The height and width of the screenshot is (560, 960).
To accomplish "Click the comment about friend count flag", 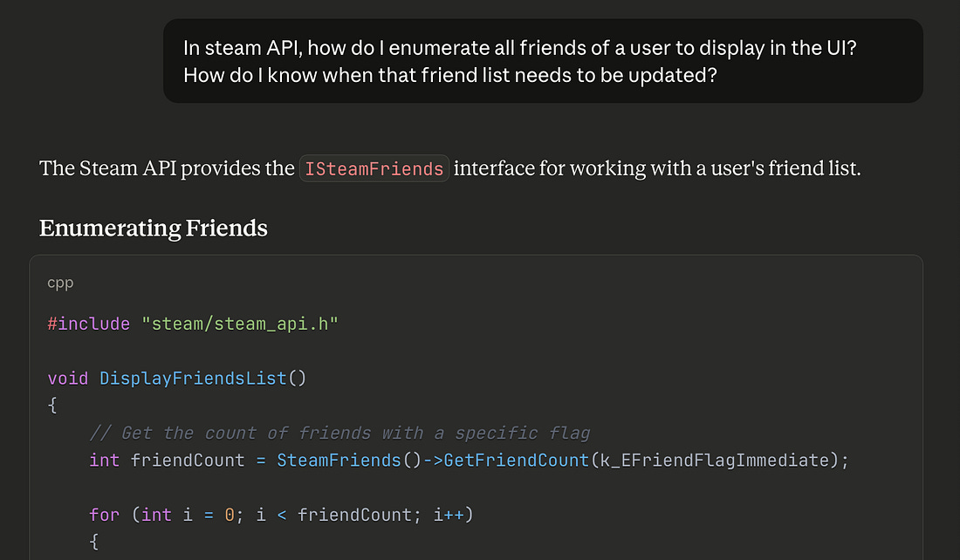I will [x=339, y=433].
